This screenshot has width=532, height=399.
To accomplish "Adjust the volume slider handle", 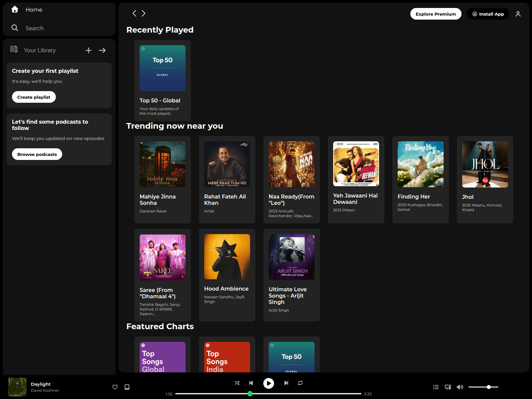I will 489,387.
